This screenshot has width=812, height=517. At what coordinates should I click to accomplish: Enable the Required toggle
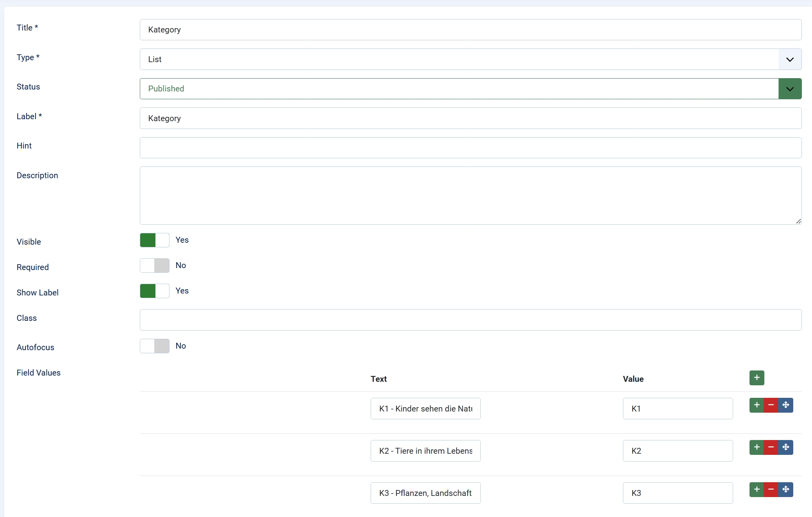[x=155, y=266]
